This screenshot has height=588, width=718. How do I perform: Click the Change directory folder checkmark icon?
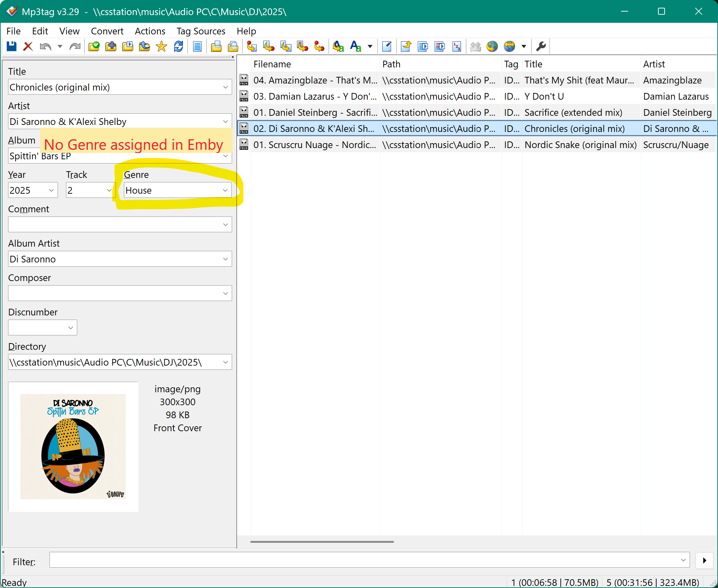(93, 46)
